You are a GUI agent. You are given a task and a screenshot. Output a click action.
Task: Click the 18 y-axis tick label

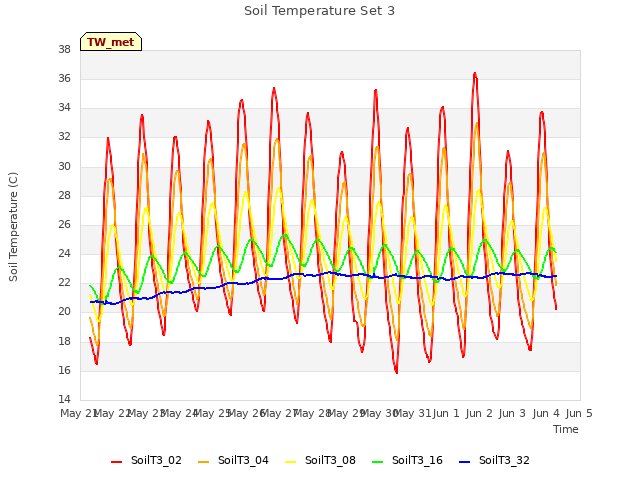tap(64, 341)
